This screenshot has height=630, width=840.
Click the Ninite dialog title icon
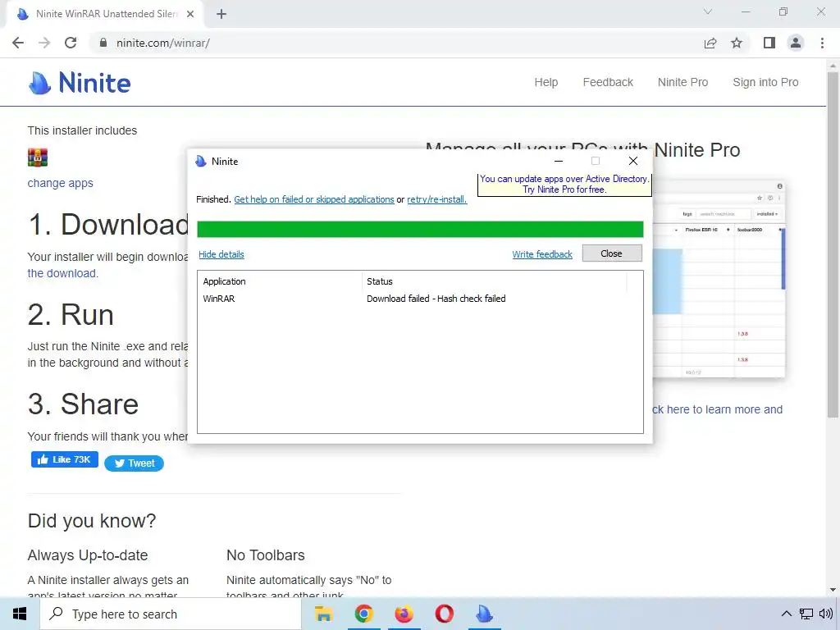[201, 162]
